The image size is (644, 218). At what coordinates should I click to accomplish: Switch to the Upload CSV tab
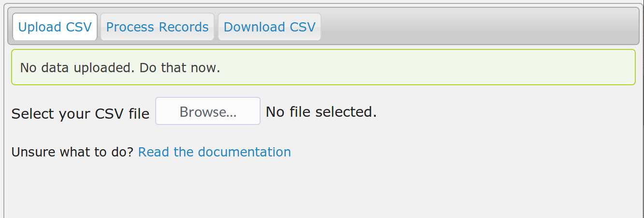55,27
